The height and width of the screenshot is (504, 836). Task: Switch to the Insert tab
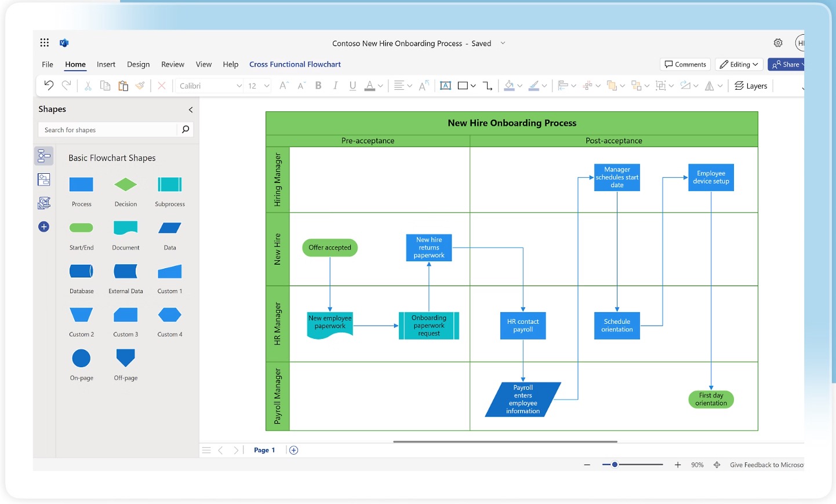[x=106, y=64]
